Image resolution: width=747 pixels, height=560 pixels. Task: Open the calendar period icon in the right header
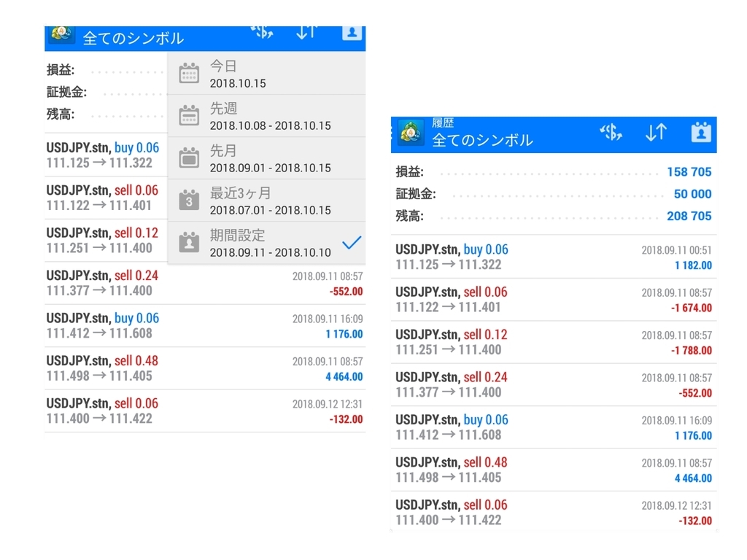click(701, 133)
